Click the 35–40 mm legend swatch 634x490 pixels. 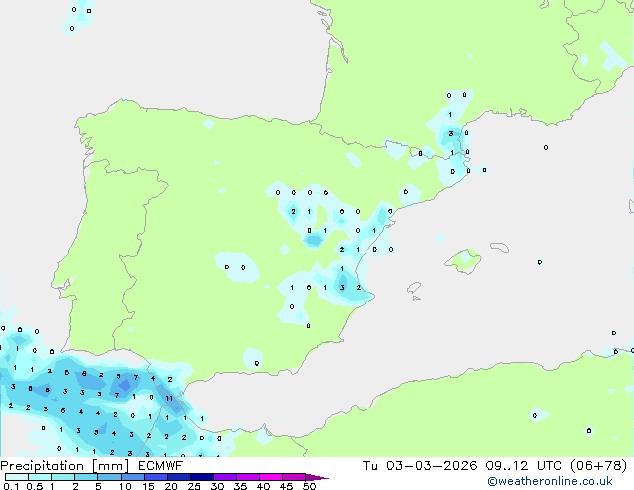pyautogui.click(x=248, y=477)
